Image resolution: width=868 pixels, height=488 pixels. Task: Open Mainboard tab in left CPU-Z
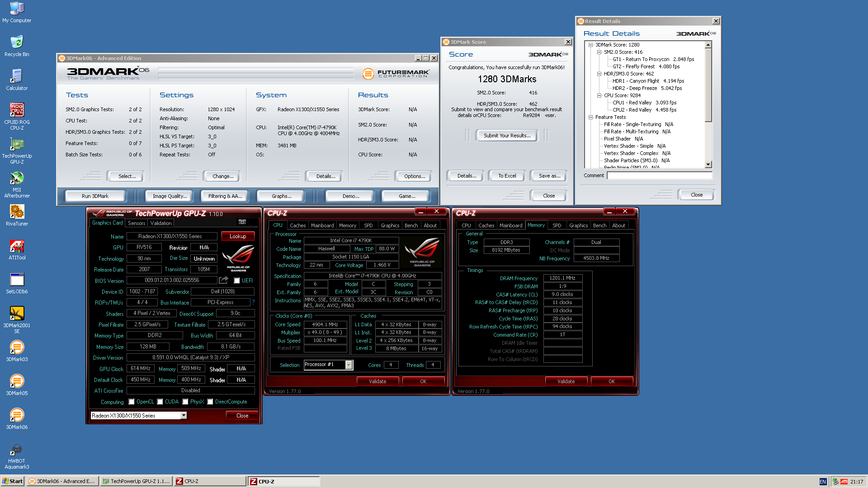pos(322,225)
